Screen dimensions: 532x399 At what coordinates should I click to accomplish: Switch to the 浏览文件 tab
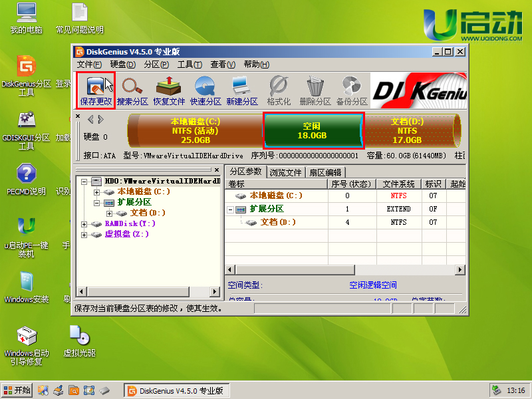click(x=286, y=172)
